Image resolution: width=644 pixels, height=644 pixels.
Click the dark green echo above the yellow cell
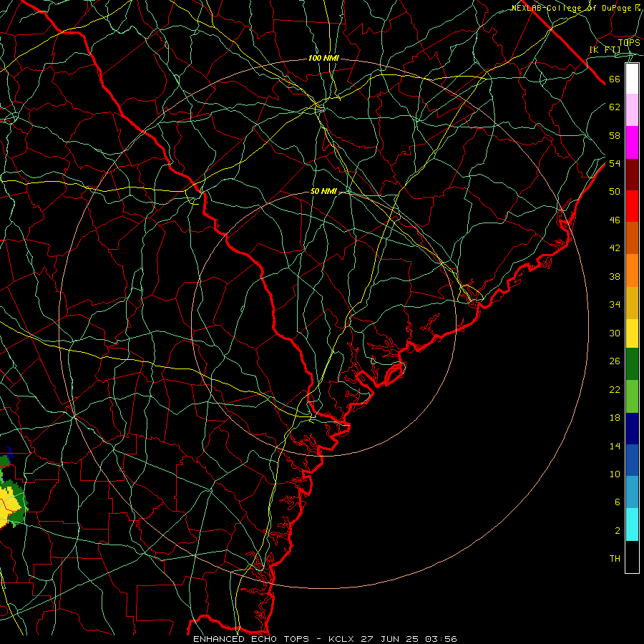coord(4,460)
